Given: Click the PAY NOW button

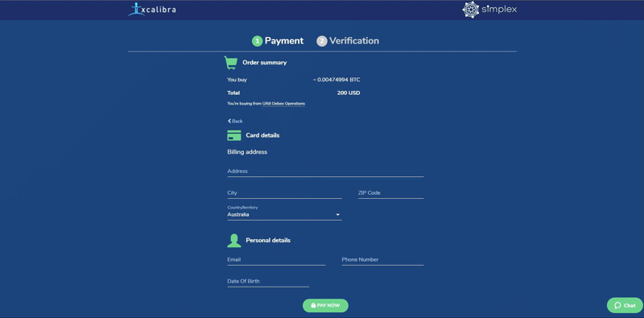Looking at the screenshot, I should click(325, 306).
